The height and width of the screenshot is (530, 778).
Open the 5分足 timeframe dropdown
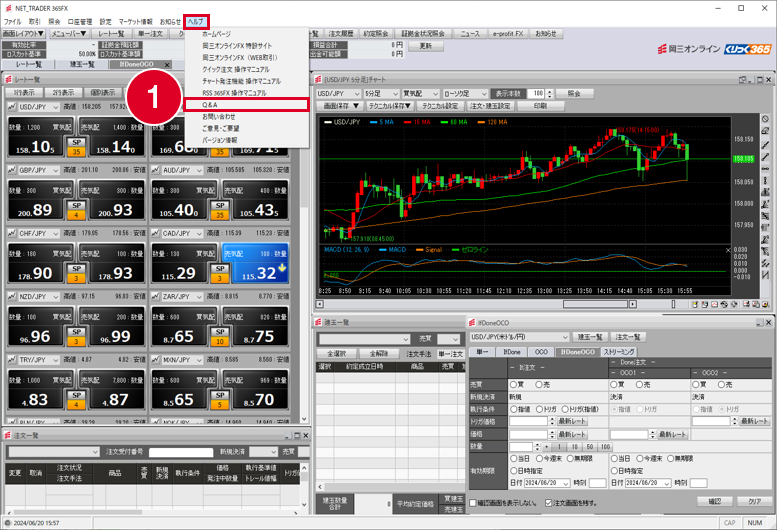pos(381,94)
